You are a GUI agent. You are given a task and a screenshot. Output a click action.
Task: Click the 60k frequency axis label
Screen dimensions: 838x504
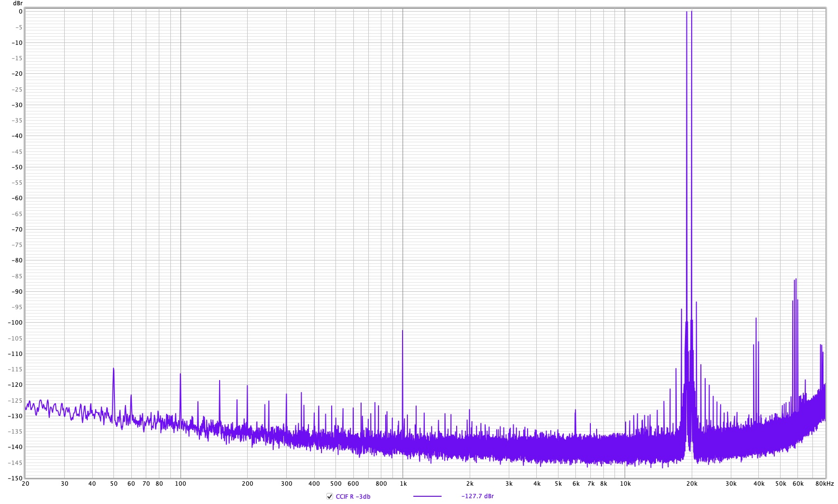tap(798, 484)
